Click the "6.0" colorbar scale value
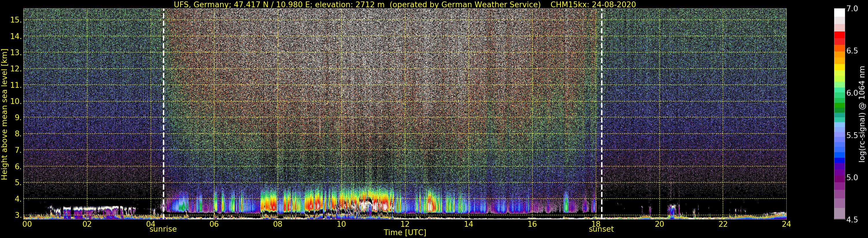Image resolution: width=868 pixels, height=238 pixels. click(852, 93)
